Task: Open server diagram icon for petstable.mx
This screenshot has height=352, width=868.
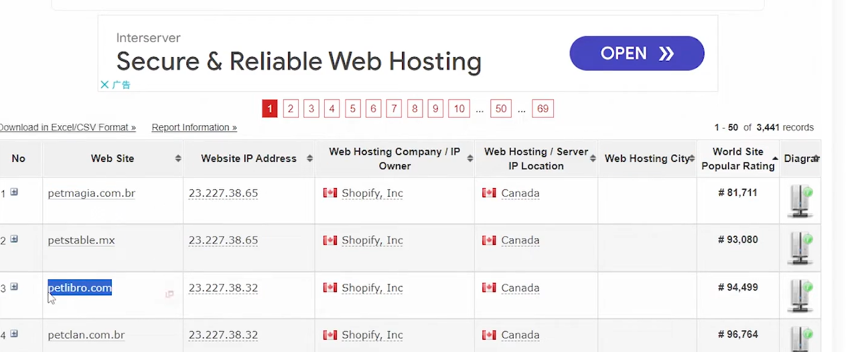Action: coord(800,248)
